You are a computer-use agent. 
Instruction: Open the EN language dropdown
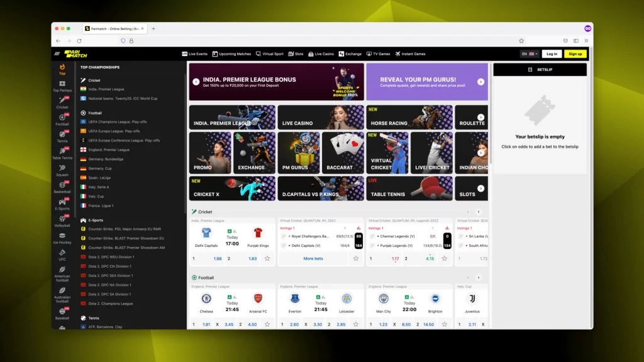pos(530,54)
